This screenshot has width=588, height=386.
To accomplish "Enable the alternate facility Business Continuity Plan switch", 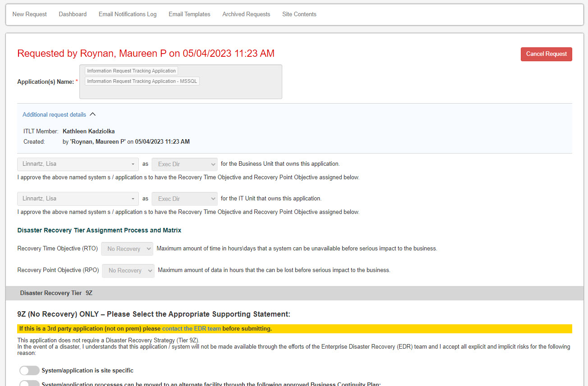I will pos(29,383).
